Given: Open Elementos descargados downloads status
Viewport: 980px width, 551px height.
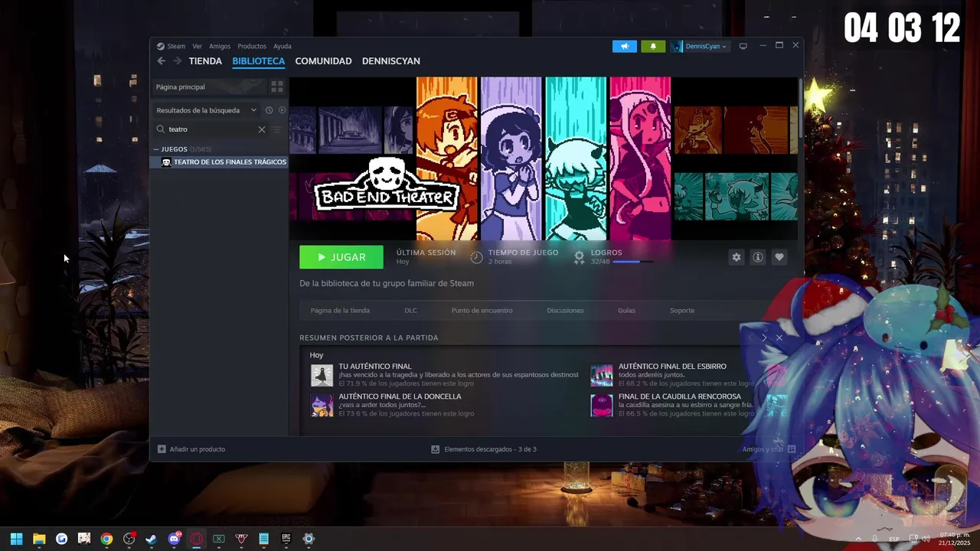Looking at the screenshot, I should [x=484, y=449].
